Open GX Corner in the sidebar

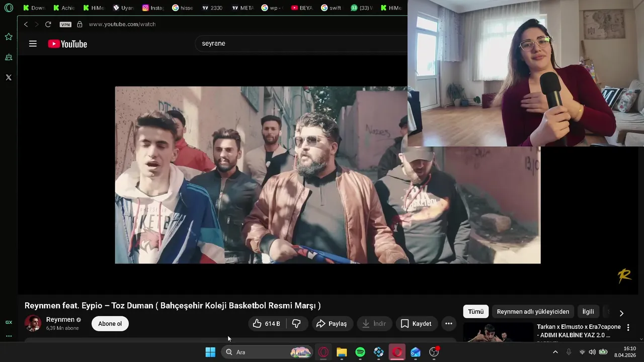[9, 322]
